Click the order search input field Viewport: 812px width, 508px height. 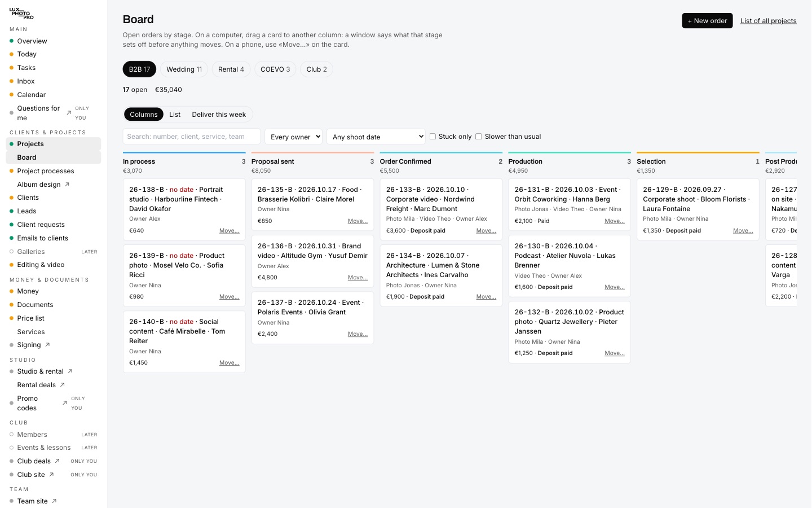[x=192, y=137]
